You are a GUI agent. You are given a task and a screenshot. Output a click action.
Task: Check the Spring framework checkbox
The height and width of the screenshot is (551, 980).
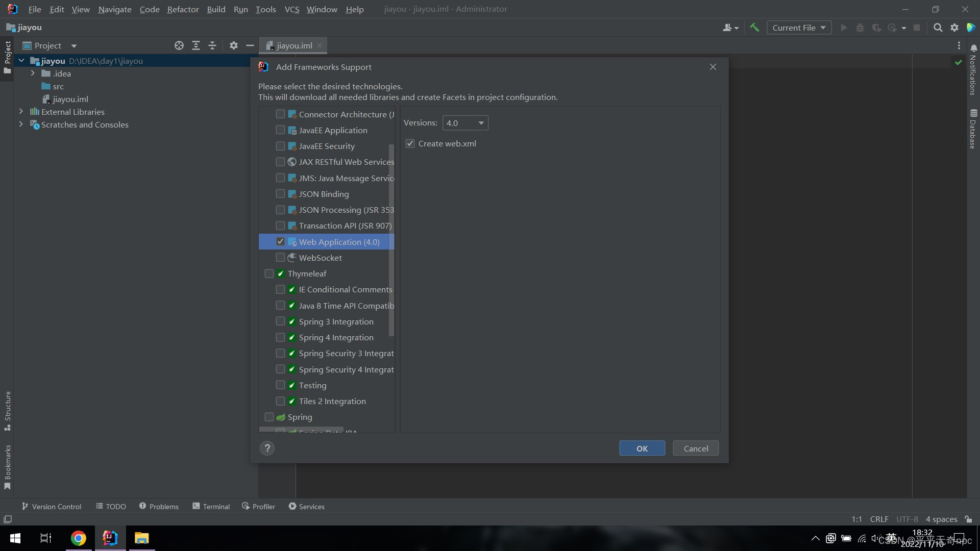[269, 417]
